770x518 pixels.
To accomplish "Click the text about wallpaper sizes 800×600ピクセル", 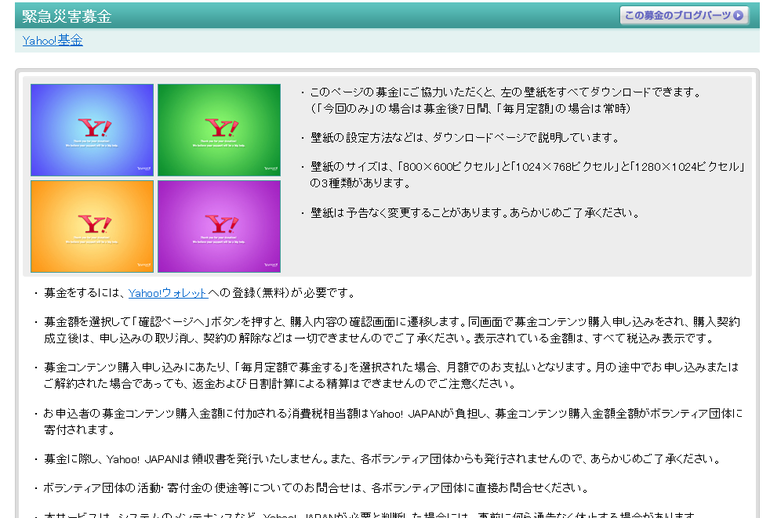I will point(527,175).
